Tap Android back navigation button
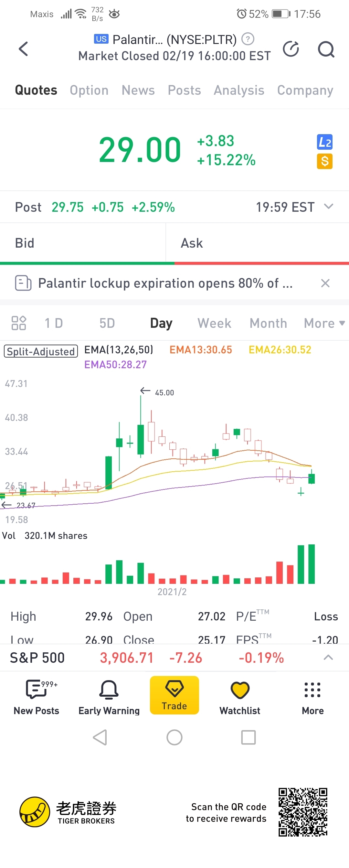 point(100,737)
